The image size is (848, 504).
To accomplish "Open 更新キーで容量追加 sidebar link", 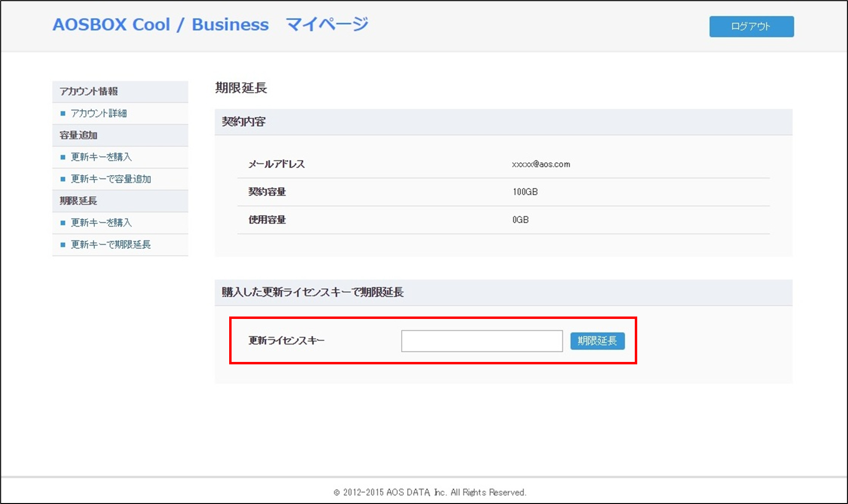I will (x=111, y=179).
